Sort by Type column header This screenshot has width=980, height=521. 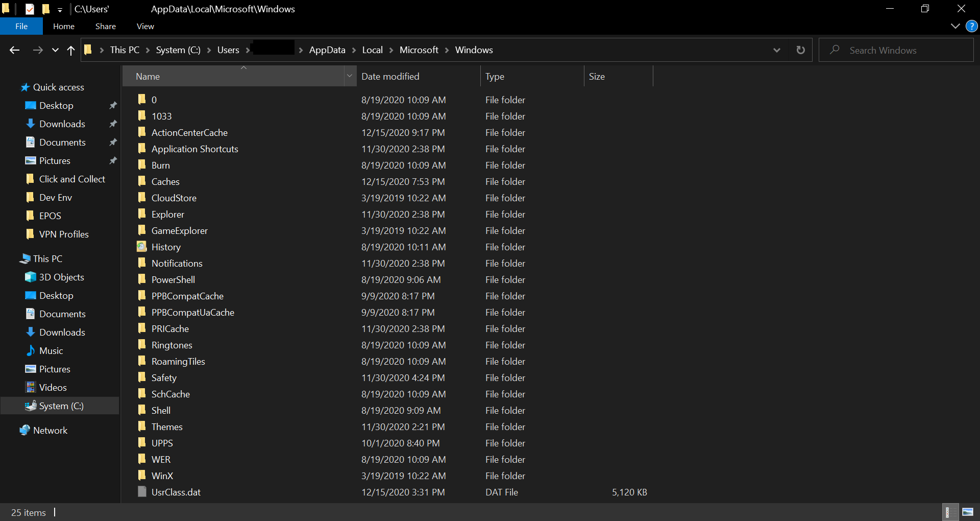point(495,76)
